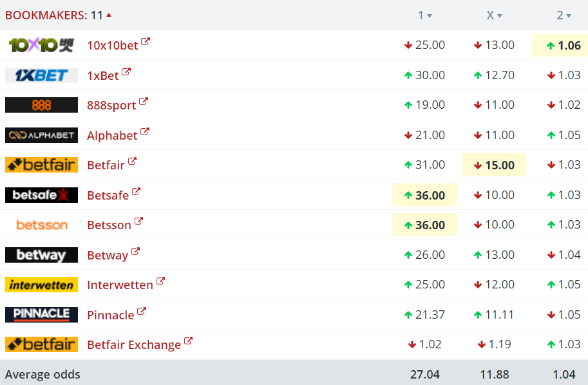Click 1xBet's 12.70 draw odds

(494, 75)
